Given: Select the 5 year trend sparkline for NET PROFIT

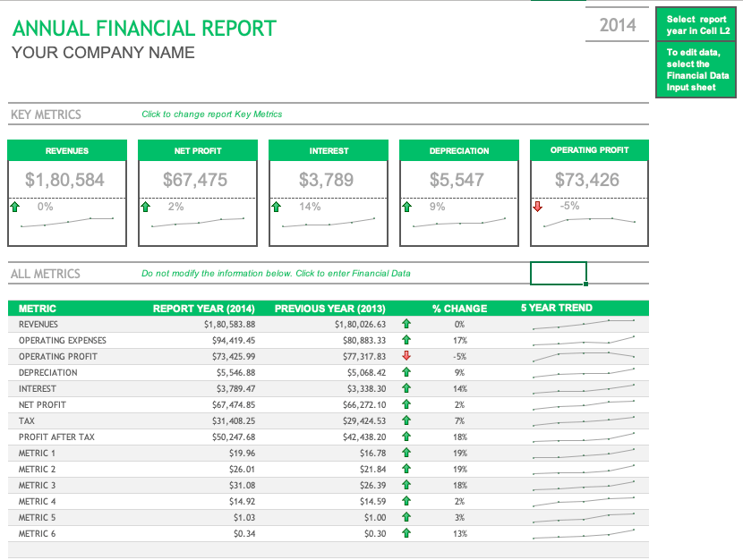Looking at the screenshot, I should click(582, 404).
